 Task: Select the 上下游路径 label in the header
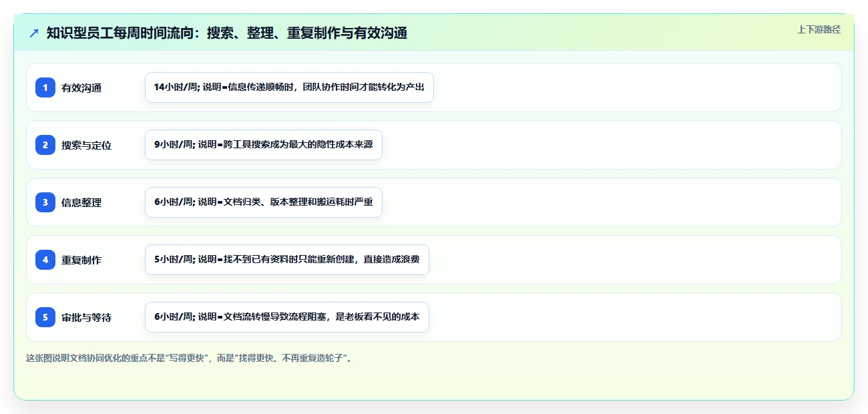point(819,30)
